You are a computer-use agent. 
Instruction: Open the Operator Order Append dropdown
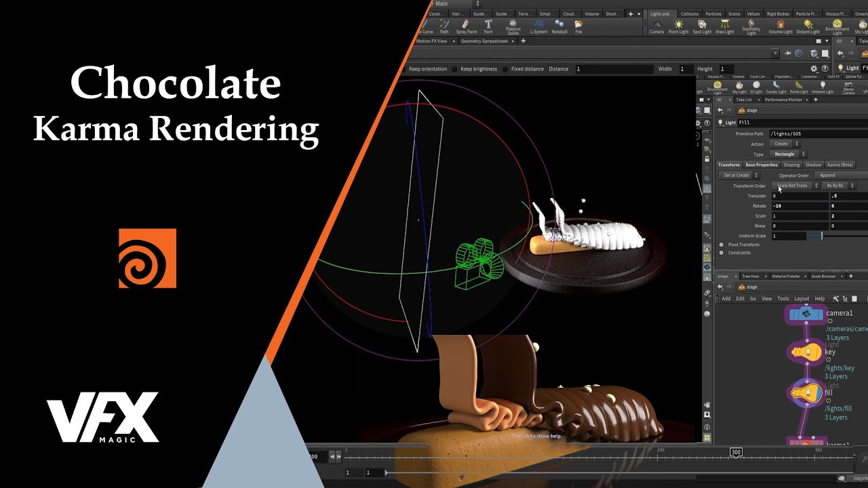coord(840,175)
